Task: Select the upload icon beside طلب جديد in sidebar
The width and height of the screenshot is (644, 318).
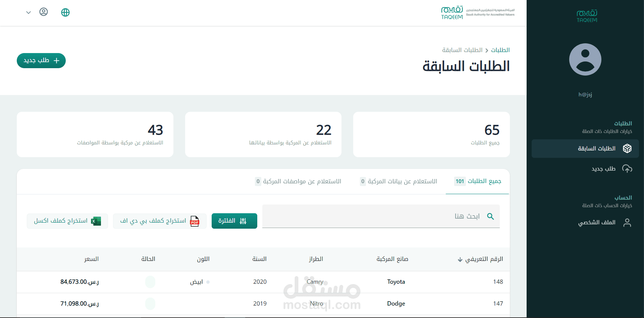Action: click(628, 169)
